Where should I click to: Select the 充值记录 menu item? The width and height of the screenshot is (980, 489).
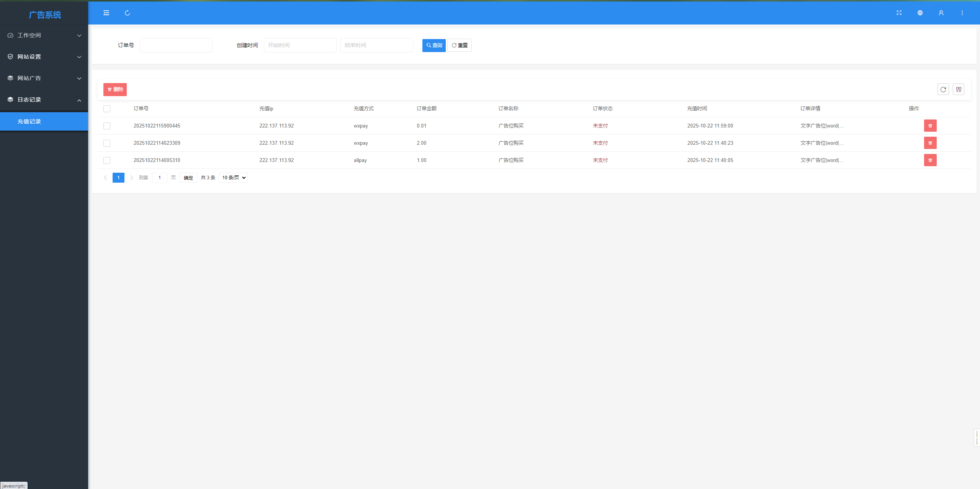44,121
